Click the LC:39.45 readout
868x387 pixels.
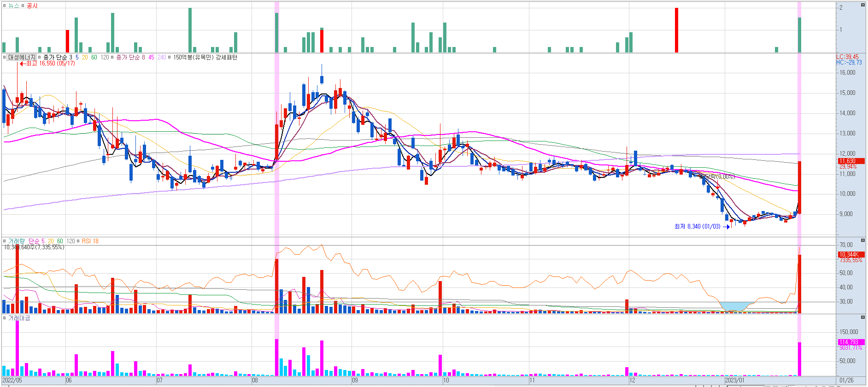tap(848, 57)
